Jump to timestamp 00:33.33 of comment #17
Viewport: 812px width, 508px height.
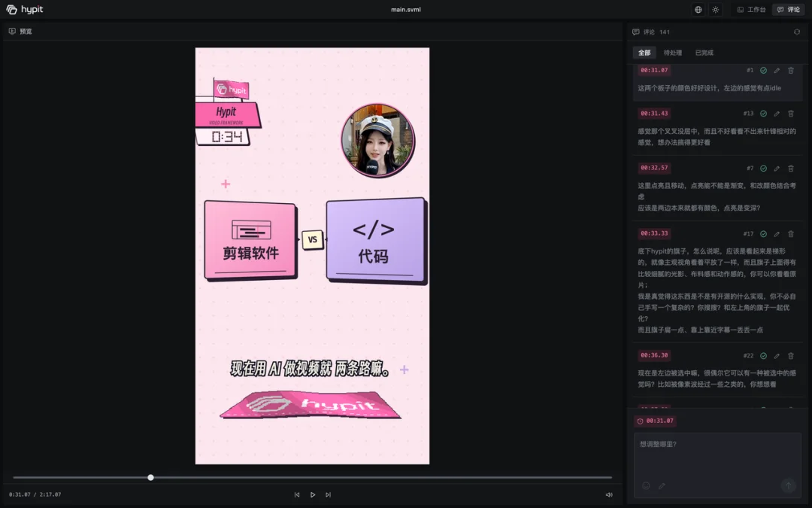[654, 233]
